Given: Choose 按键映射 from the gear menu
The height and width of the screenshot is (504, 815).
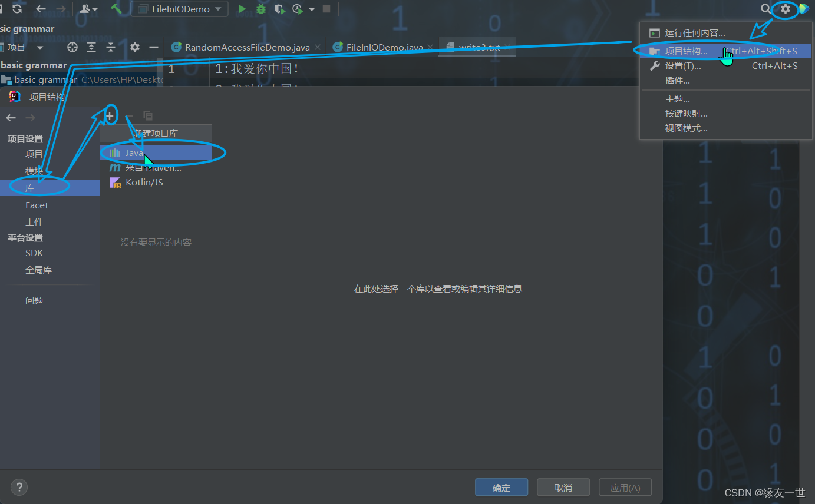Looking at the screenshot, I should pyautogui.click(x=726, y=114).
